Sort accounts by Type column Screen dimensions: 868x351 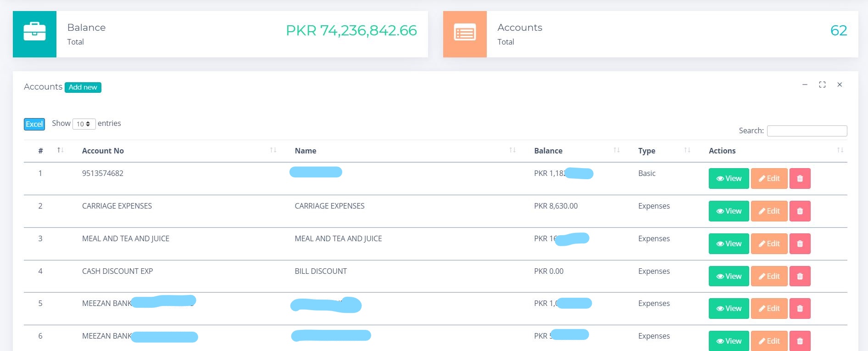click(646, 151)
